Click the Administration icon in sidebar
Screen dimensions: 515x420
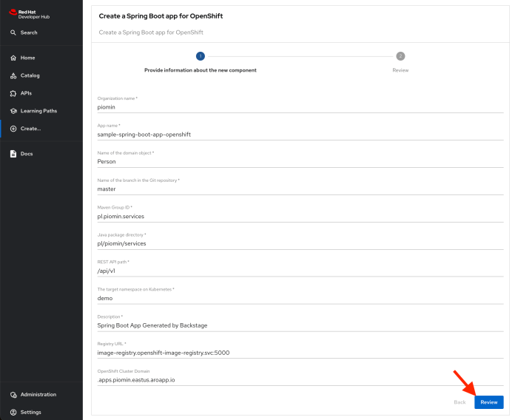coord(13,394)
